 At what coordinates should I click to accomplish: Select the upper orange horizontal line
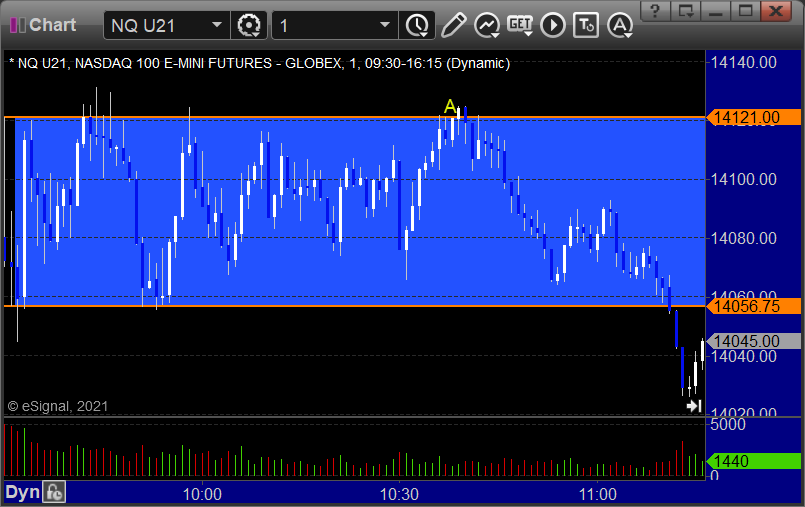click(x=354, y=117)
